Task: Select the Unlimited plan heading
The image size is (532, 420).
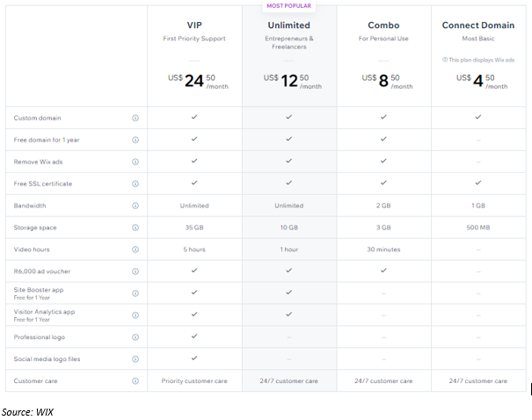Action: 289,25
